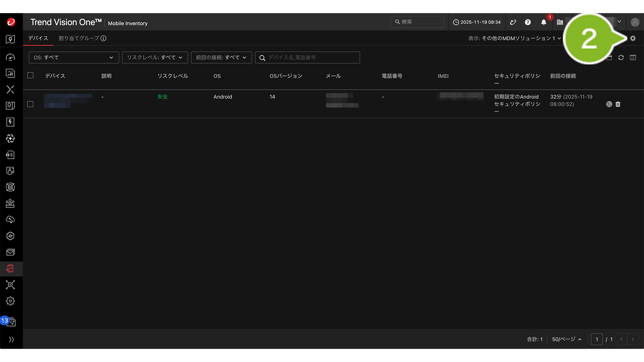Check the Android device row checkbox
Screen dimensions: 644x362
tap(30, 104)
